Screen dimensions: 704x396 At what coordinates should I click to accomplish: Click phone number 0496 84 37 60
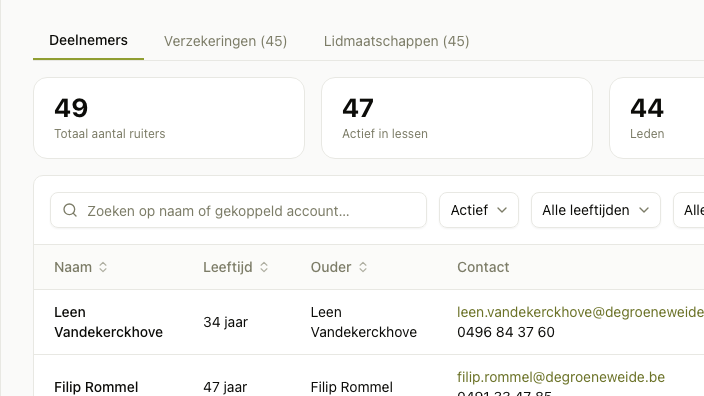click(506, 332)
